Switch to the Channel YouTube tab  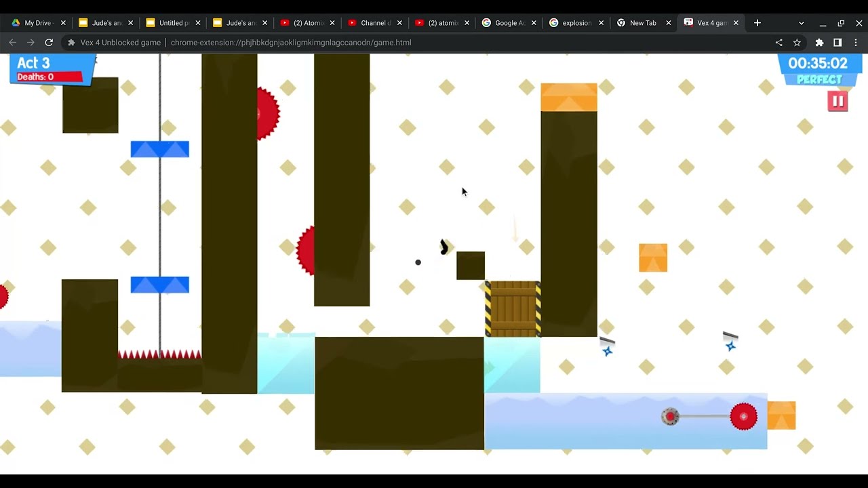(x=374, y=23)
